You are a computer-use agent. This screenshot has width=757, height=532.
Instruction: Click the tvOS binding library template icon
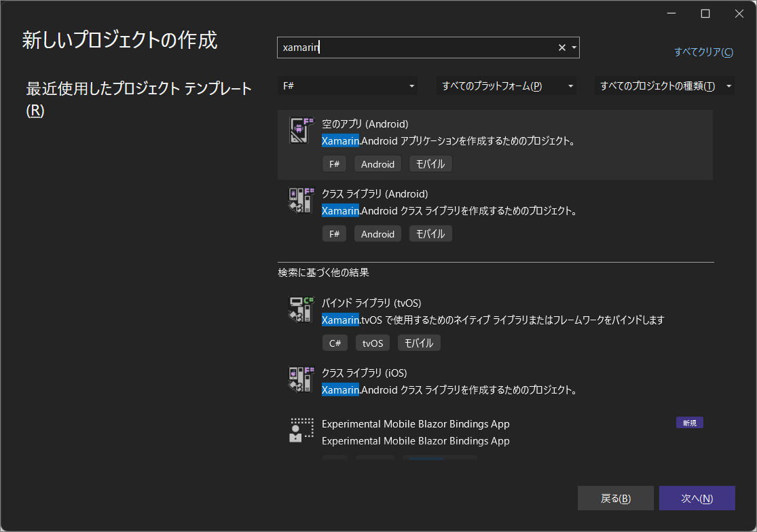pos(301,309)
